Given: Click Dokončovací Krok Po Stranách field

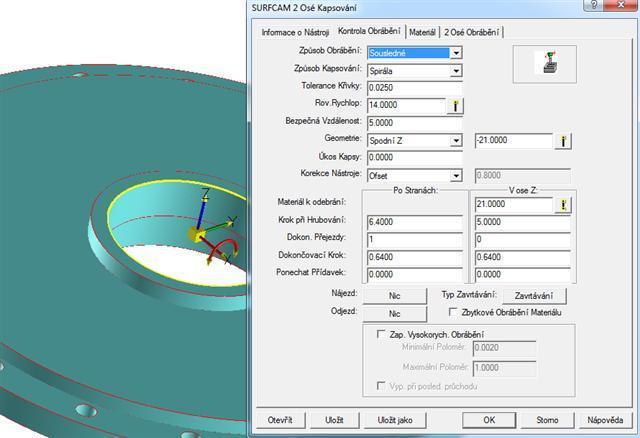Looking at the screenshot, I should pyautogui.click(x=415, y=257).
